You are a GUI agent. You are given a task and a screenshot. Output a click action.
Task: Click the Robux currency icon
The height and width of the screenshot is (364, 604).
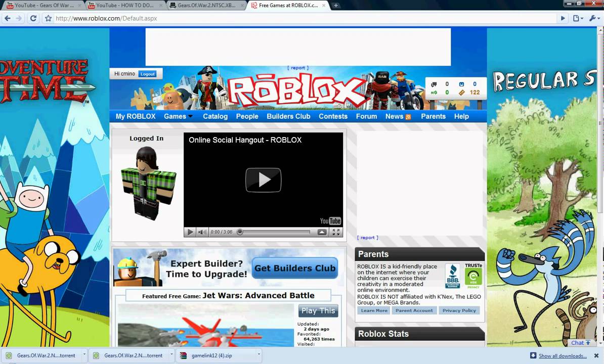pyautogui.click(x=434, y=93)
